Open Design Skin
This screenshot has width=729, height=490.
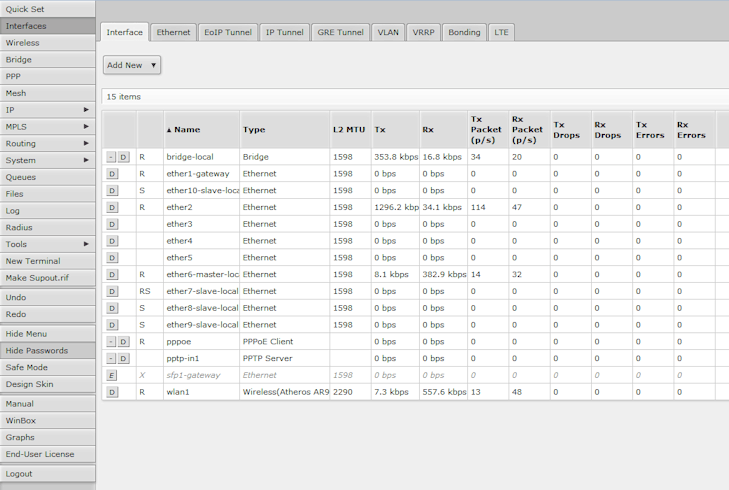pos(47,384)
